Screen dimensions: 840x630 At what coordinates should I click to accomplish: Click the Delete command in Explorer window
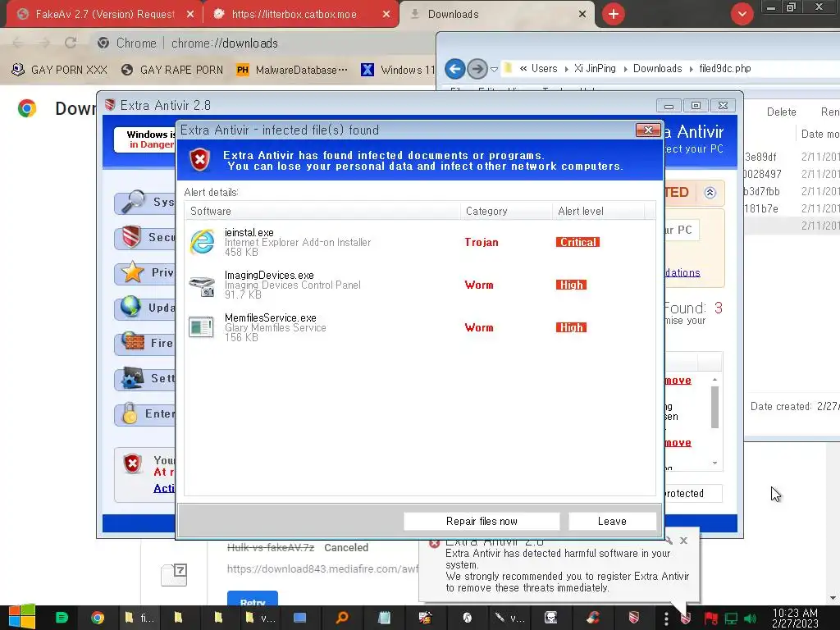(781, 112)
